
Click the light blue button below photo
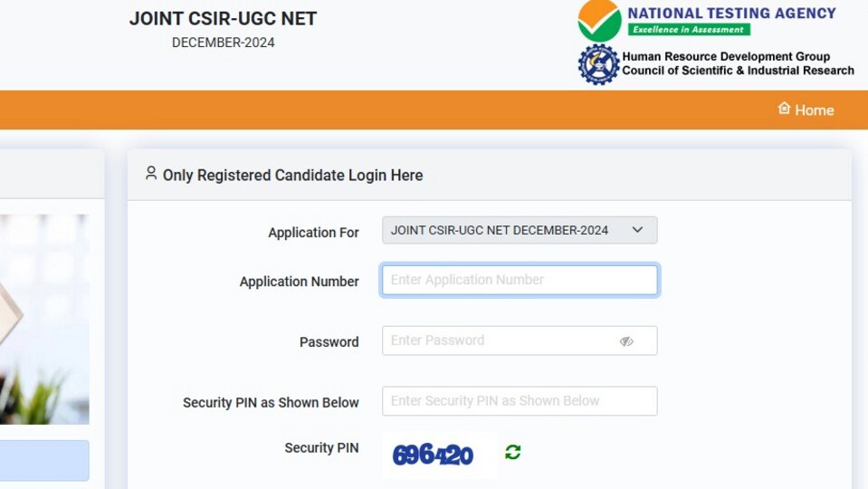click(x=44, y=460)
